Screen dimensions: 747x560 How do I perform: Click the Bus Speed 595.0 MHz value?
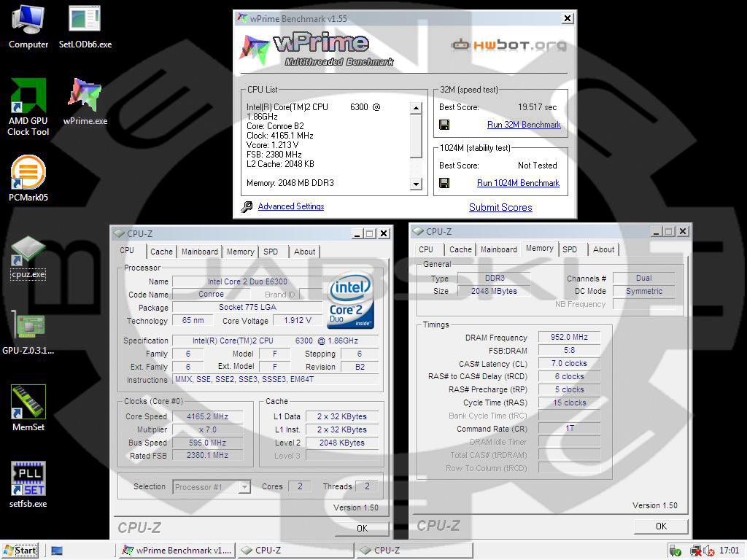click(207, 443)
